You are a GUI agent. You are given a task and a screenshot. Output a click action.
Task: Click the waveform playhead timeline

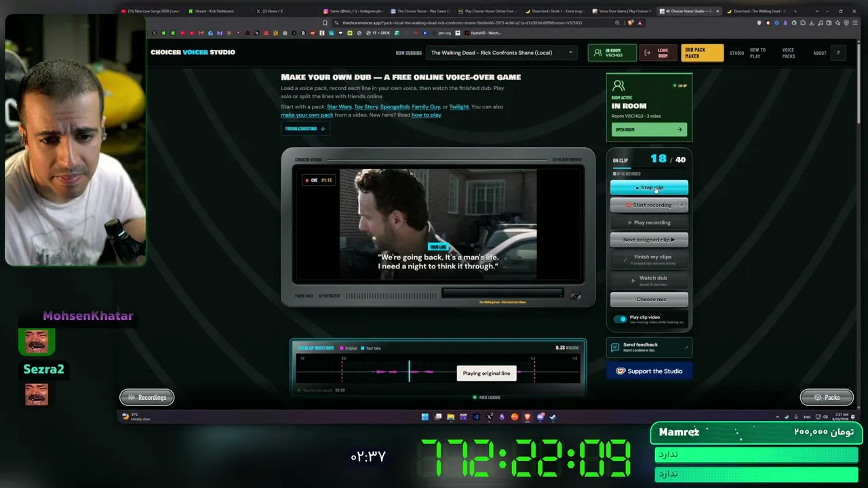click(438, 371)
